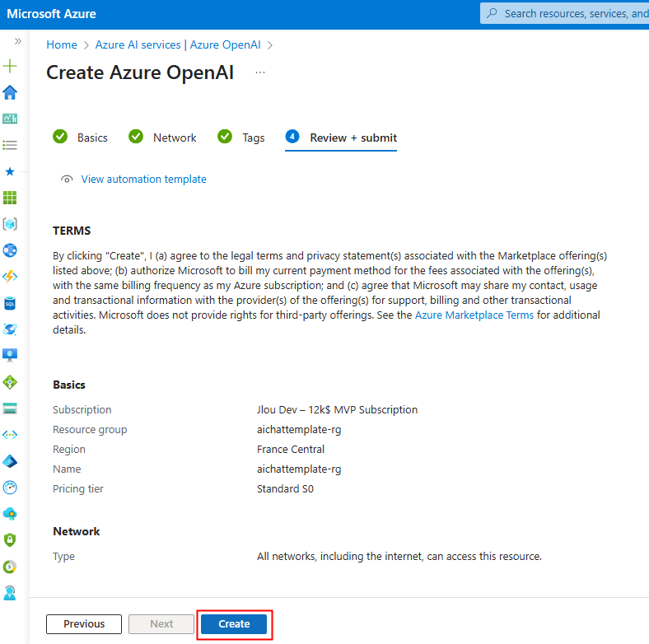Open Resource groups cube icon
Viewport: 649px width, 644px height.
10,224
